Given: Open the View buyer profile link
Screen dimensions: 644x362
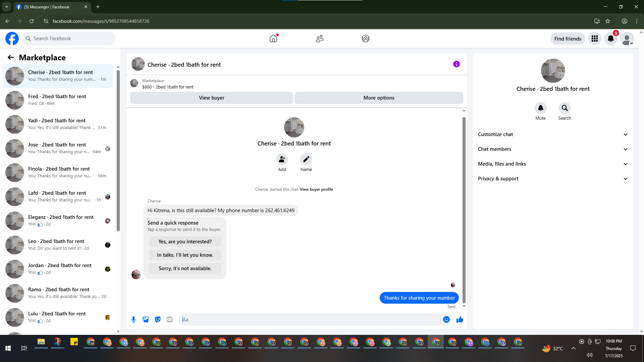Looking at the screenshot, I should [x=316, y=189].
